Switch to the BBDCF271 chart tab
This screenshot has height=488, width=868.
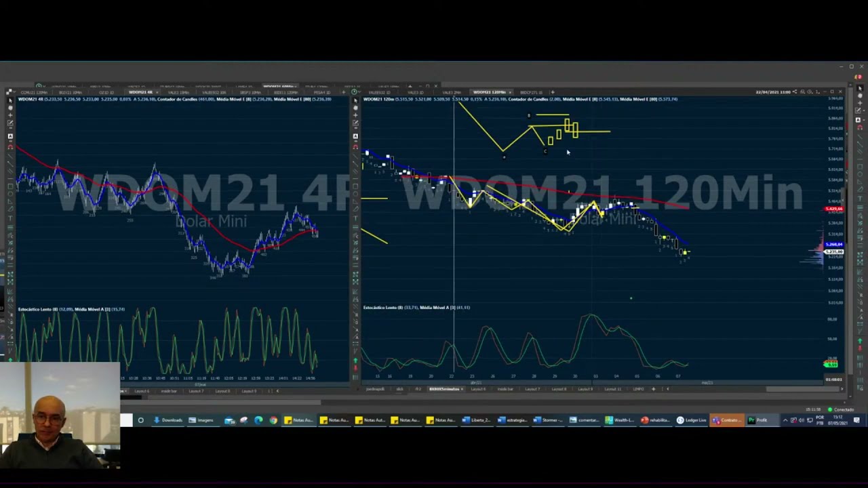click(532, 92)
